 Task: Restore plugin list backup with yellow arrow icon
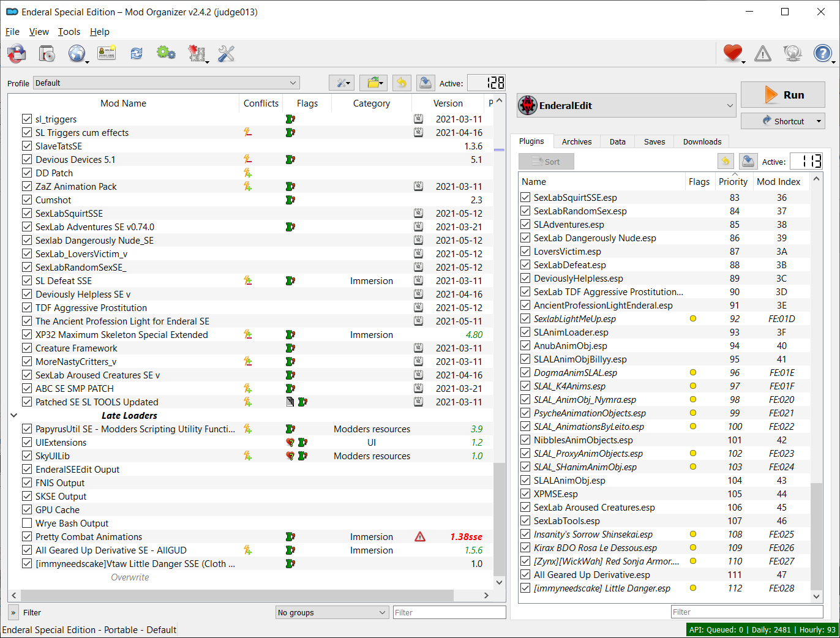[x=726, y=162]
